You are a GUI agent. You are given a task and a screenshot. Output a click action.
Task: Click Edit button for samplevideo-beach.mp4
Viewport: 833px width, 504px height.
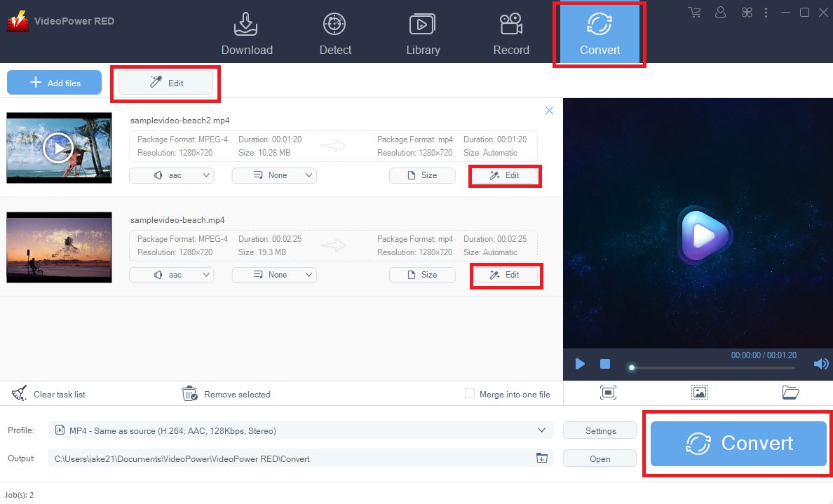(x=506, y=275)
